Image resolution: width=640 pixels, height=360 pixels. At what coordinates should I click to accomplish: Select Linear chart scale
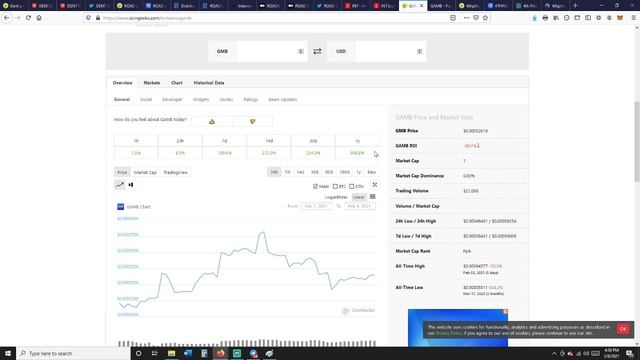tap(358, 197)
